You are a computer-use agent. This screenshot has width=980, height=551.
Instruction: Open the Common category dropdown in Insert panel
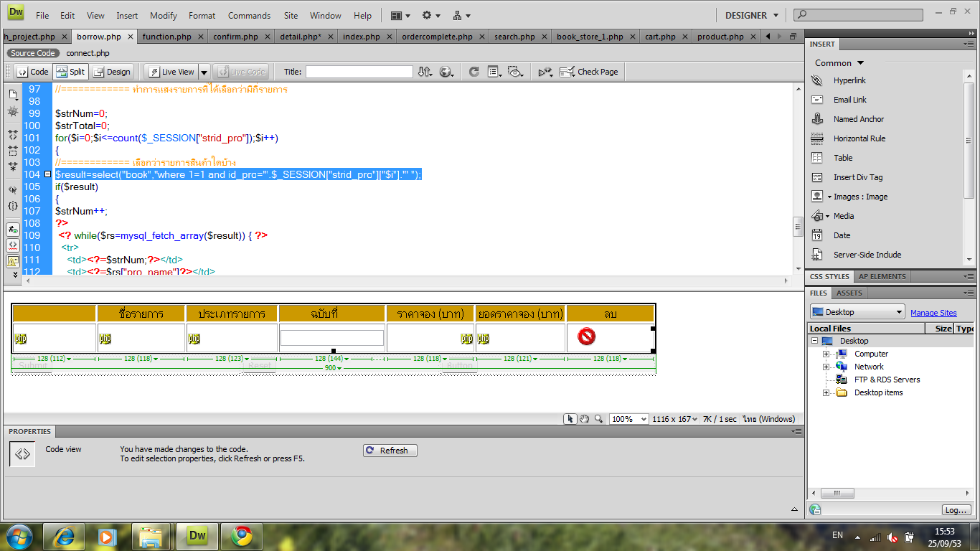coord(839,63)
